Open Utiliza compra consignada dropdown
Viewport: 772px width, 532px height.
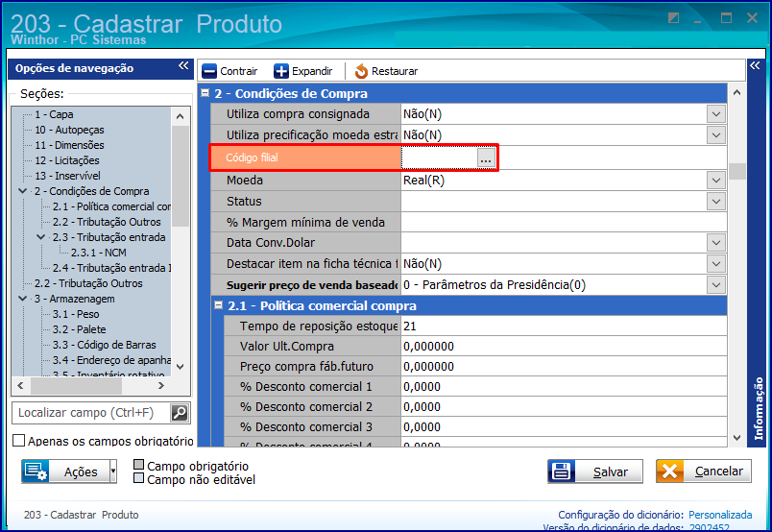point(716,114)
